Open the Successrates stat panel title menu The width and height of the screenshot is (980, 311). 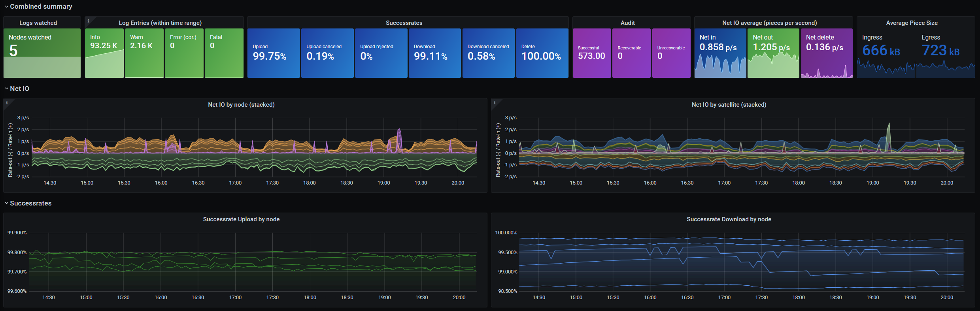tap(404, 23)
